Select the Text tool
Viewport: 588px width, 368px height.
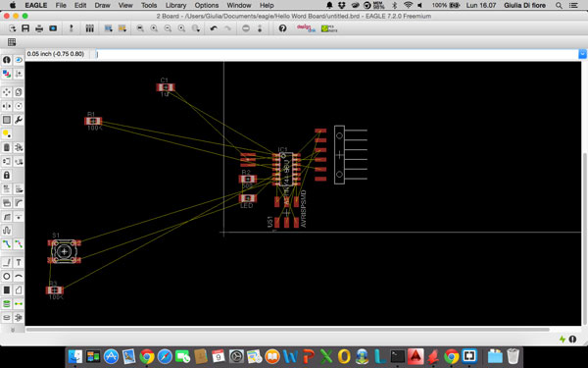point(19,262)
